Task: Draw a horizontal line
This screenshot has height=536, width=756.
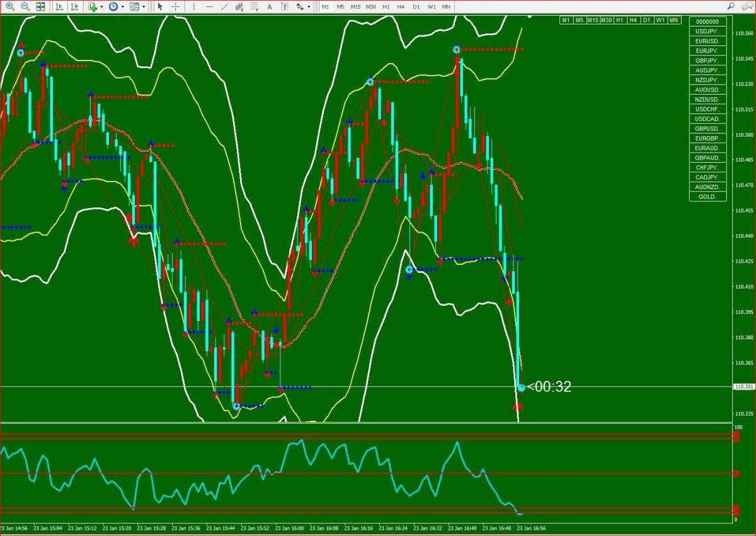Action: point(209,6)
